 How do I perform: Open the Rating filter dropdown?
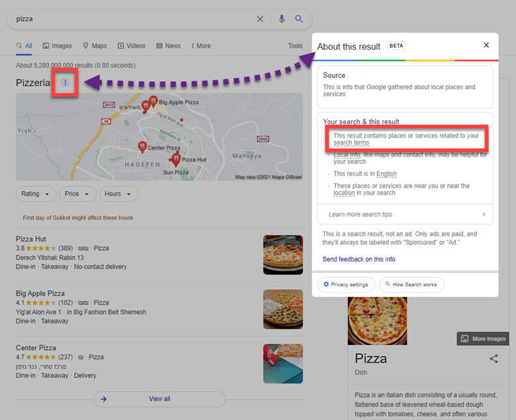coord(36,194)
